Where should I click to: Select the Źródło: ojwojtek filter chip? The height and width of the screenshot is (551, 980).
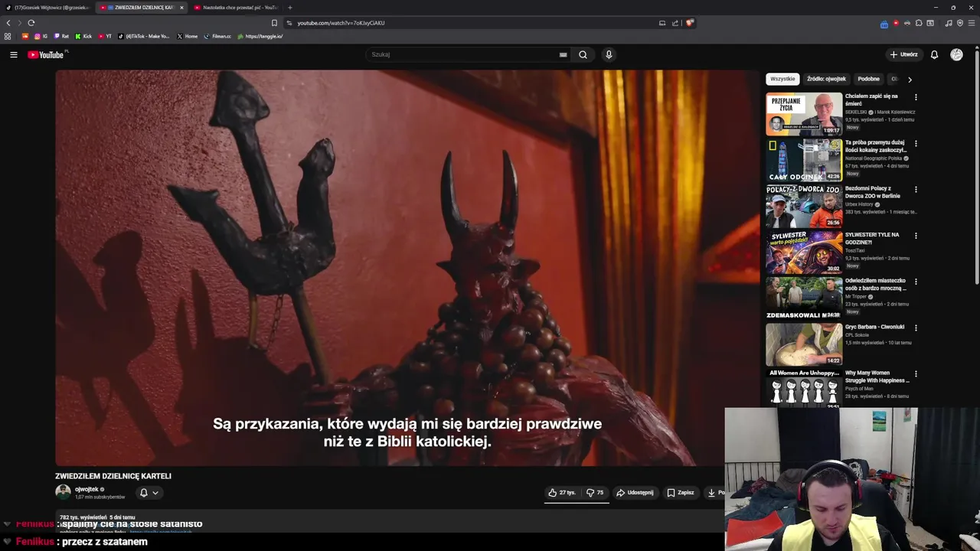click(x=826, y=79)
